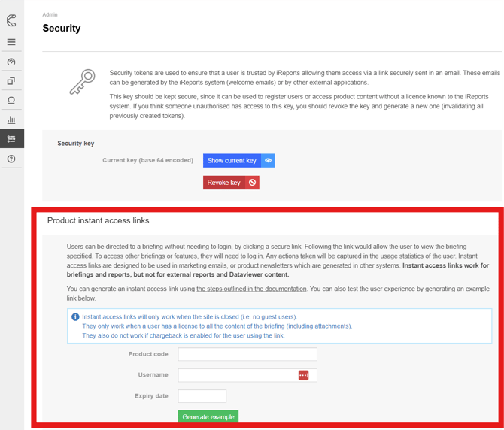Open the hamburger menu in sidebar
Viewport: 504px width, 430px height.
pos(11,42)
